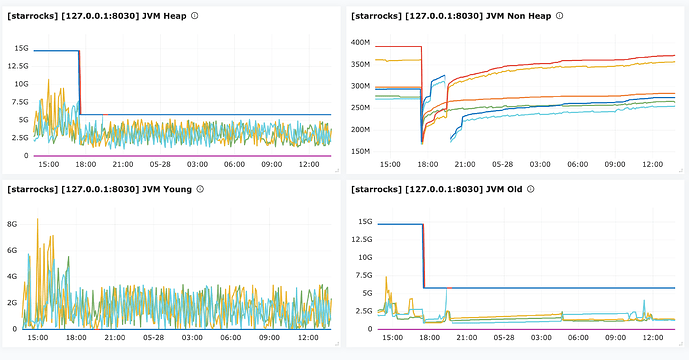This screenshot has height=360, width=689.
Task: Click the JVM Old panel resize corner
Action: click(x=681, y=344)
